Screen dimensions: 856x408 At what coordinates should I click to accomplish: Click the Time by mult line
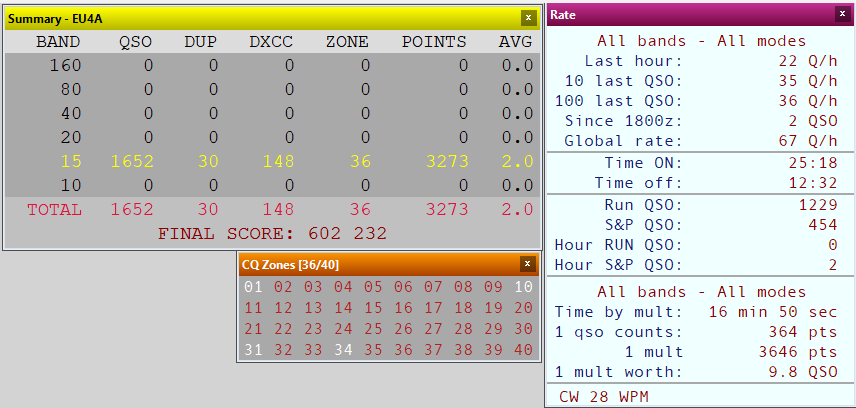point(700,312)
